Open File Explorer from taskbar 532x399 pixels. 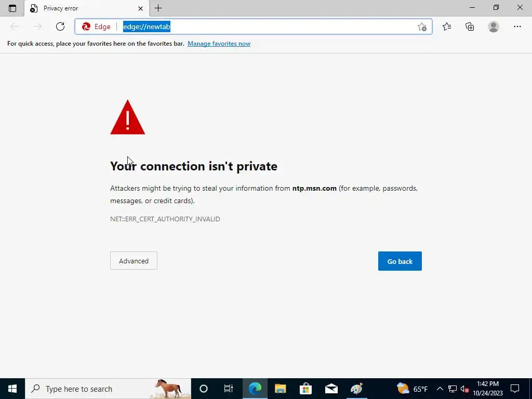coord(280,389)
